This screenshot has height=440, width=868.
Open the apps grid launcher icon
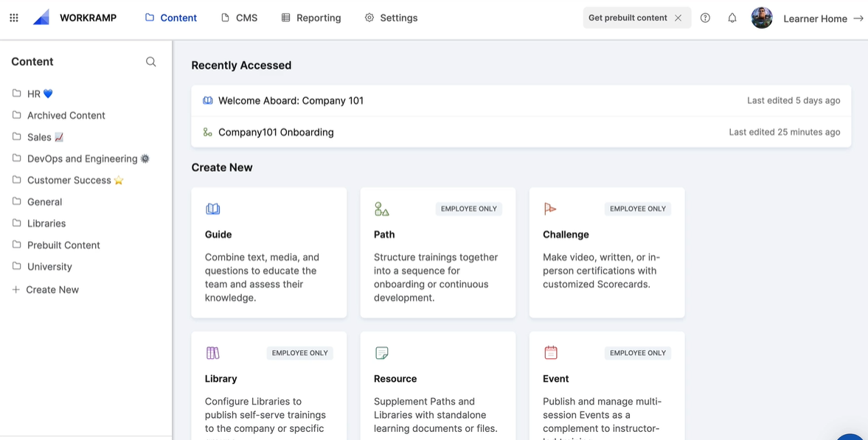coord(14,18)
